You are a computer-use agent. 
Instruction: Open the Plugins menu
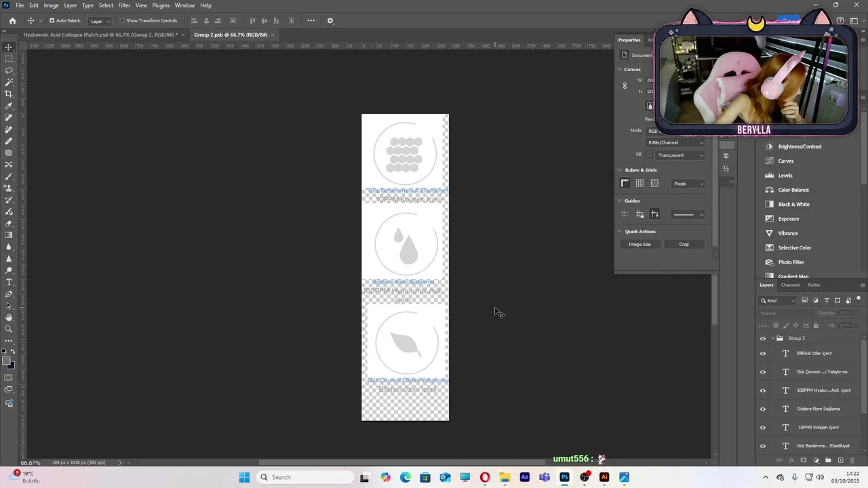pyautogui.click(x=161, y=5)
